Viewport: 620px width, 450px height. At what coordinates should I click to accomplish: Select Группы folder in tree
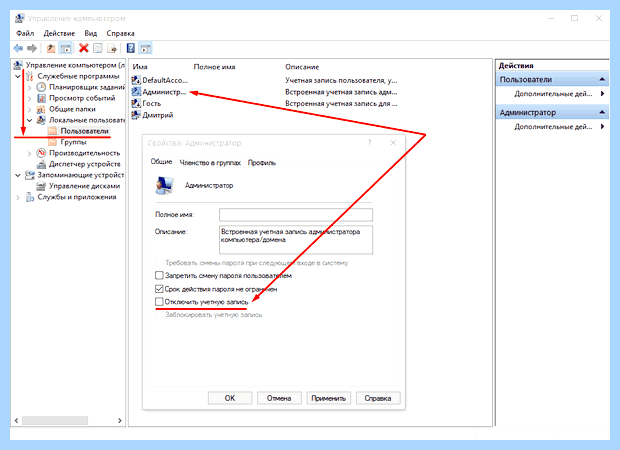73,142
